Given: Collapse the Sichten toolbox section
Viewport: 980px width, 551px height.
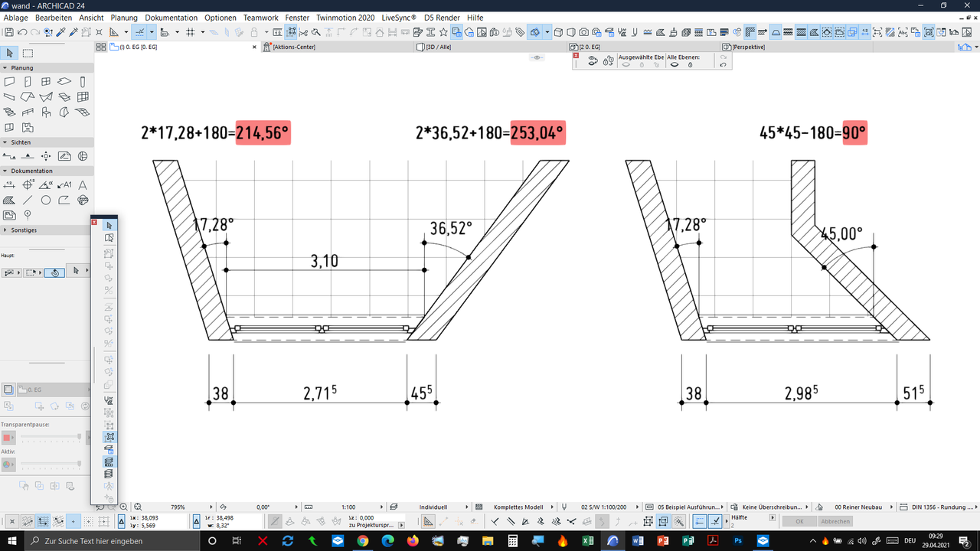Looking at the screenshot, I should pyautogui.click(x=5, y=142).
